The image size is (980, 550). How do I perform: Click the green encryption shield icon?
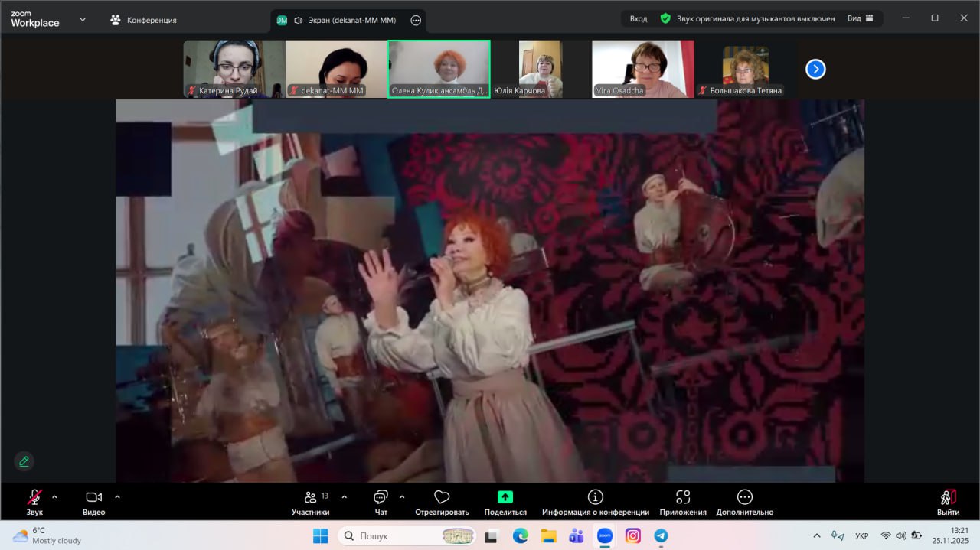pyautogui.click(x=665, y=18)
